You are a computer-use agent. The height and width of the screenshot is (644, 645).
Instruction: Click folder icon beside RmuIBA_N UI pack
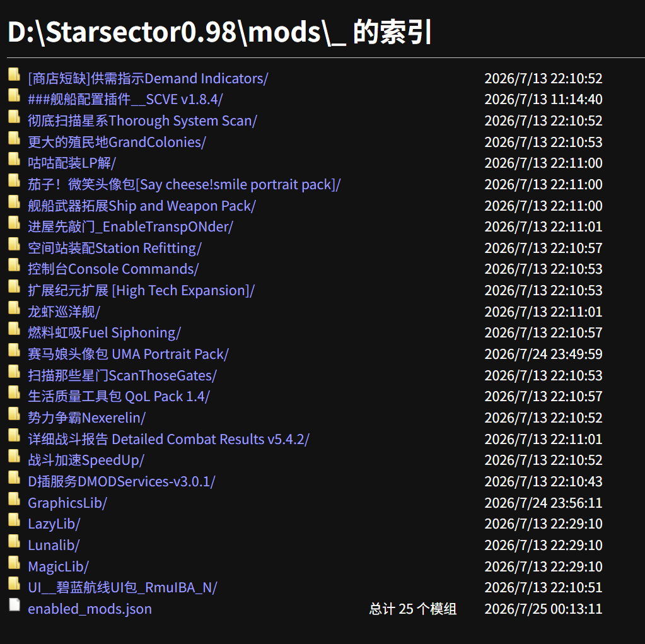click(15, 584)
